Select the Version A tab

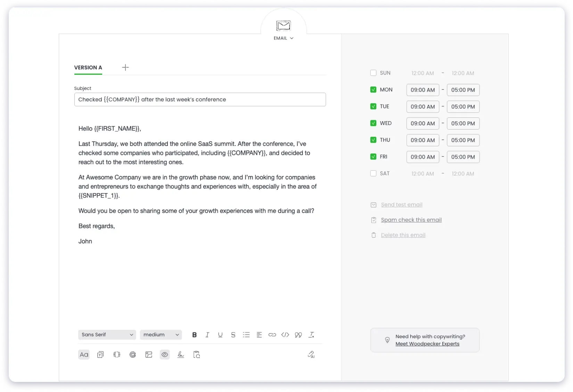tap(88, 67)
